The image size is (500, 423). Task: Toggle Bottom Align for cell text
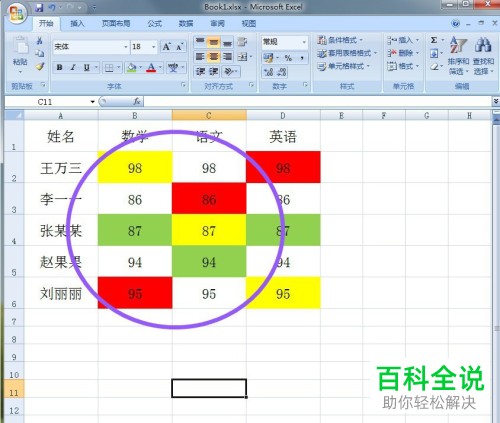coord(227,42)
